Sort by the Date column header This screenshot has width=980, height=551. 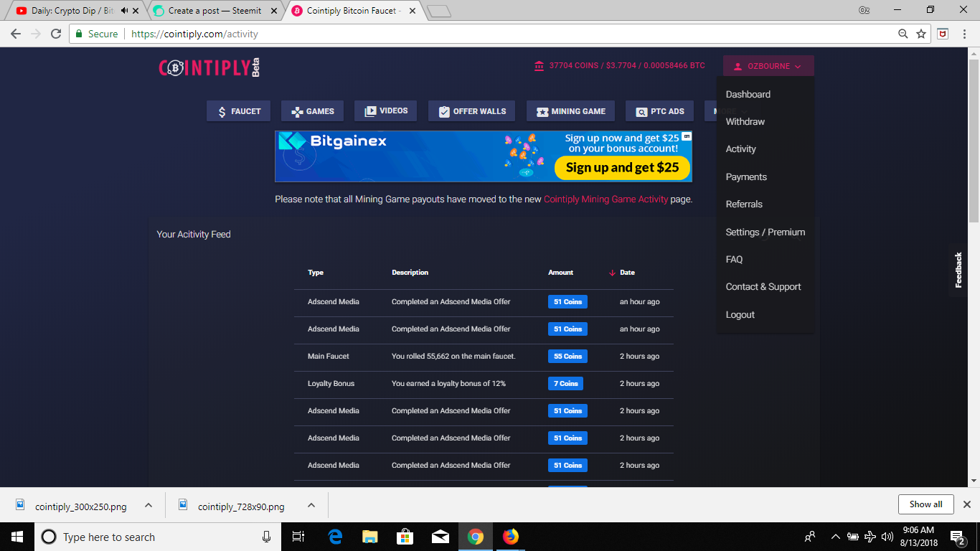click(x=627, y=273)
